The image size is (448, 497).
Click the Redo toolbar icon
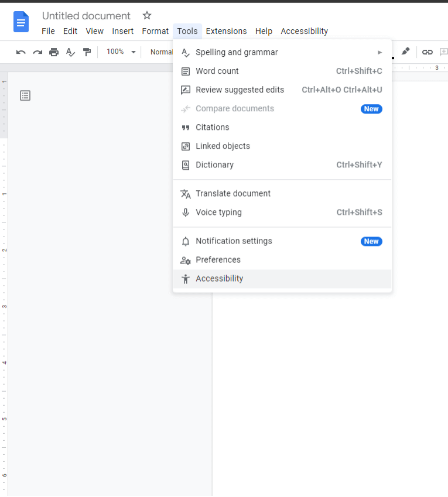(x=37, y=52)
